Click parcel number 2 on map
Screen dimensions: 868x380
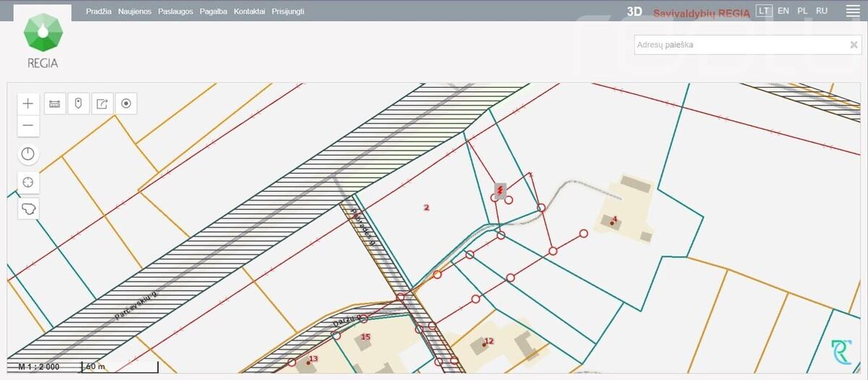pyautogui.click(x=427, y=208)
